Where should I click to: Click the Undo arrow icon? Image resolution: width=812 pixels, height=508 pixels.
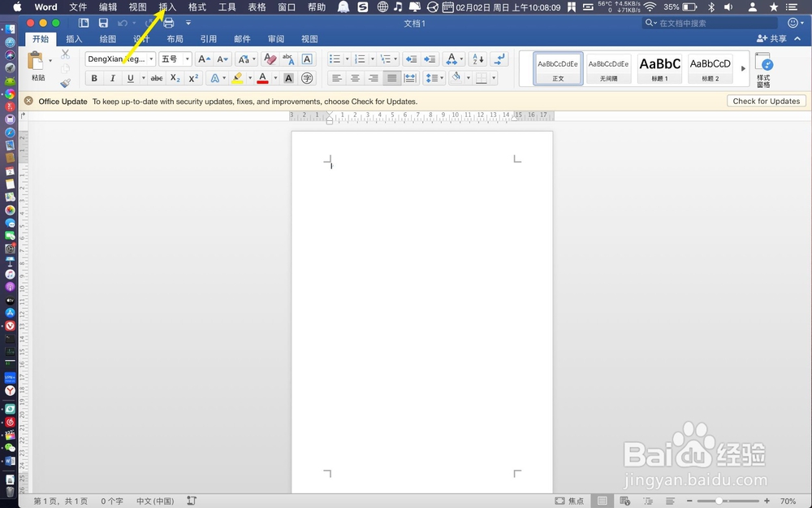point(123,23)
